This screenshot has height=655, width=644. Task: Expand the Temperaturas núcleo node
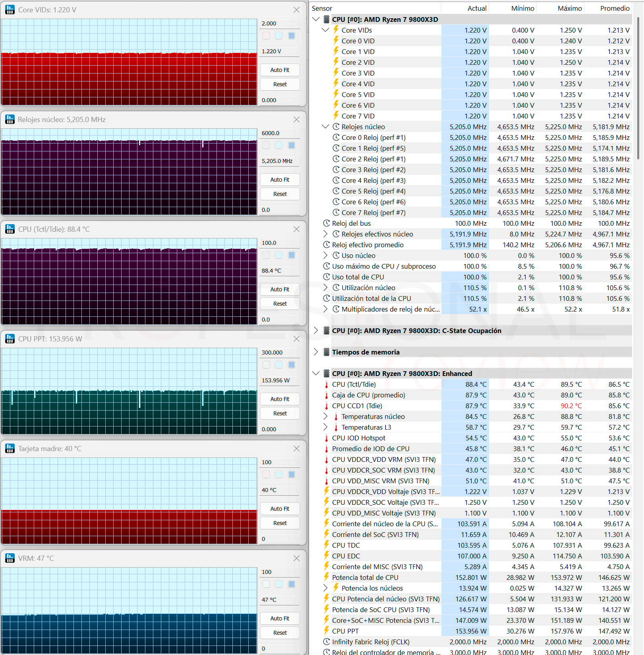(325, 416)
